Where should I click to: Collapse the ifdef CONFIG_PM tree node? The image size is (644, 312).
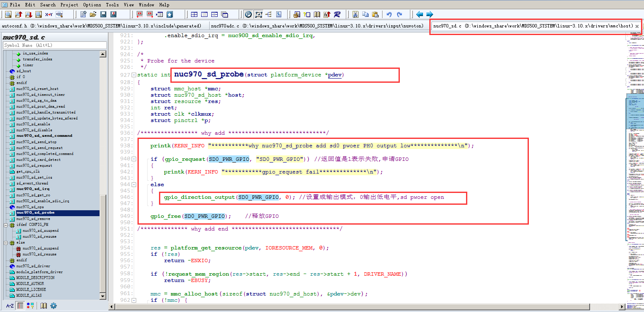[x=6, y=225]
